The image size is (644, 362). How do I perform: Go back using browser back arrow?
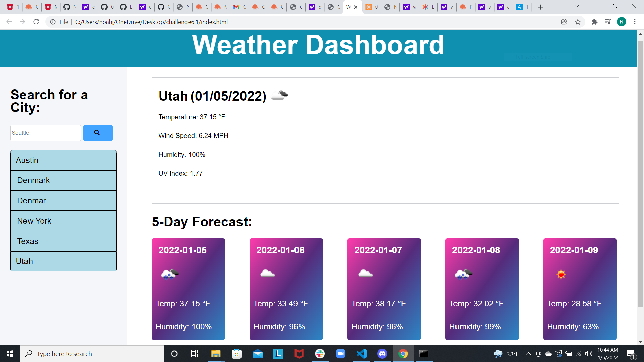tap(9, 22)
